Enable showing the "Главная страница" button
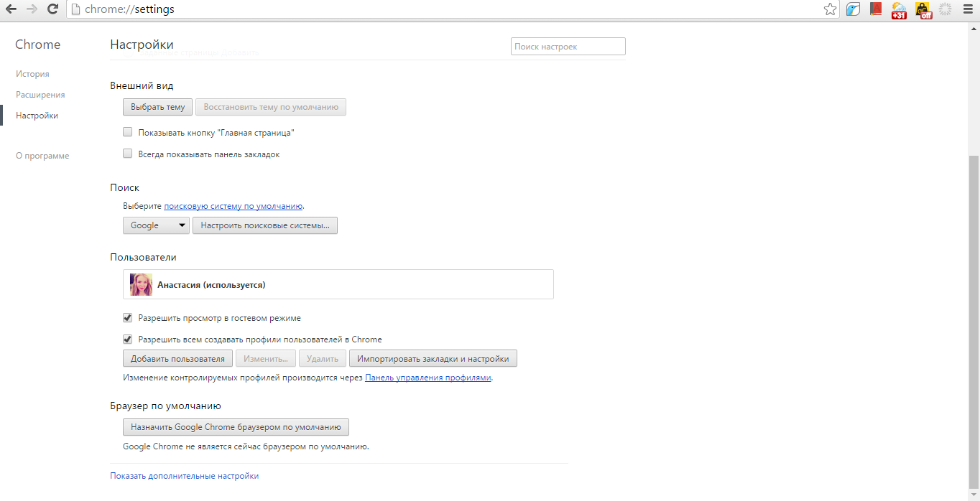This screenshot has height=501, width=980. coord(128,132)
